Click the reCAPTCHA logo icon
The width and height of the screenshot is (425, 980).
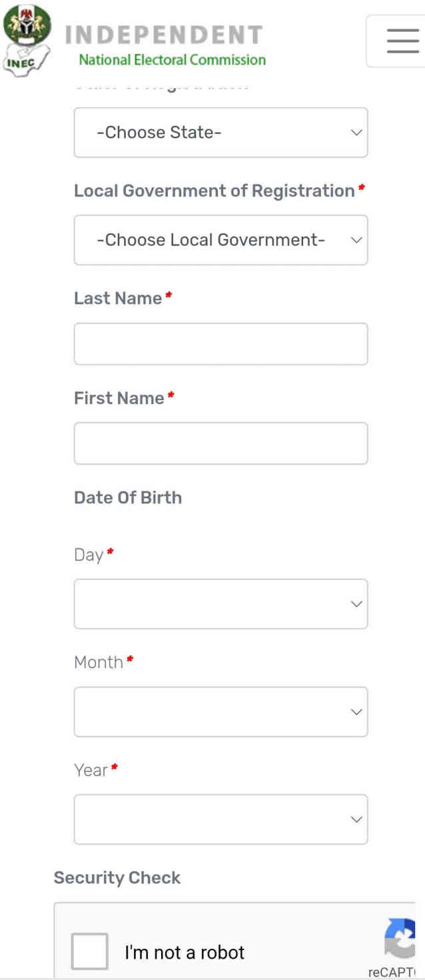point(400,939)
